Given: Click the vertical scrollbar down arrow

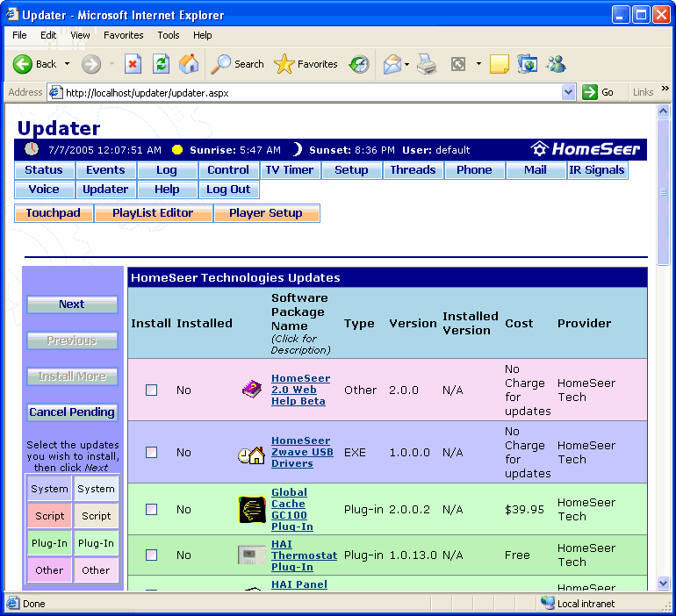Looking at the screenshot, I should click(663, 584).
